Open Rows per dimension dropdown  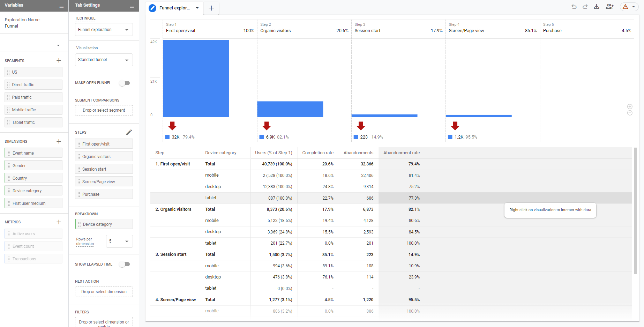point(119,241)
